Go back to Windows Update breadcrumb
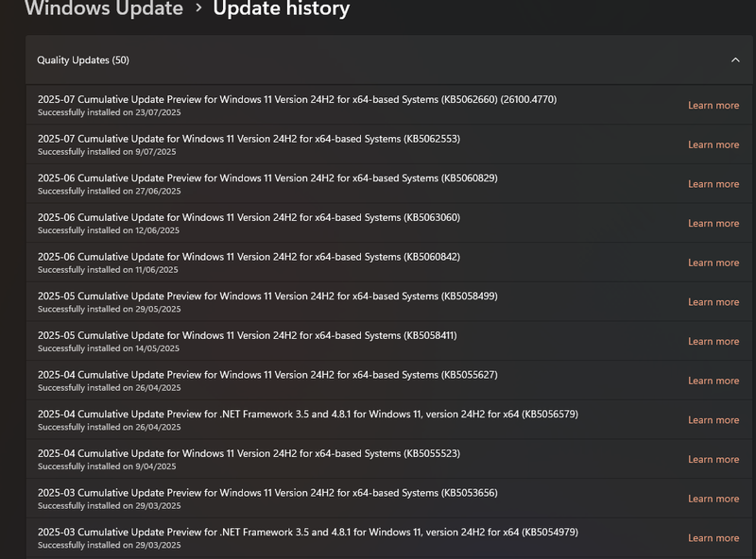 103,9
